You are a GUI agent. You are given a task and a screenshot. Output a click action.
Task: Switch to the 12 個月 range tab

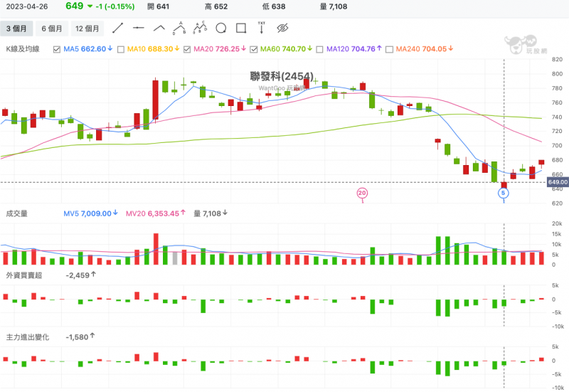(x=87, y=28)
